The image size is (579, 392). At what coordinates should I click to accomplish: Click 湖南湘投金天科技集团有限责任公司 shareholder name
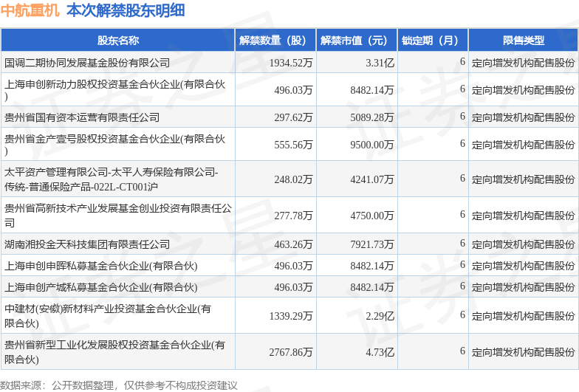87,244
